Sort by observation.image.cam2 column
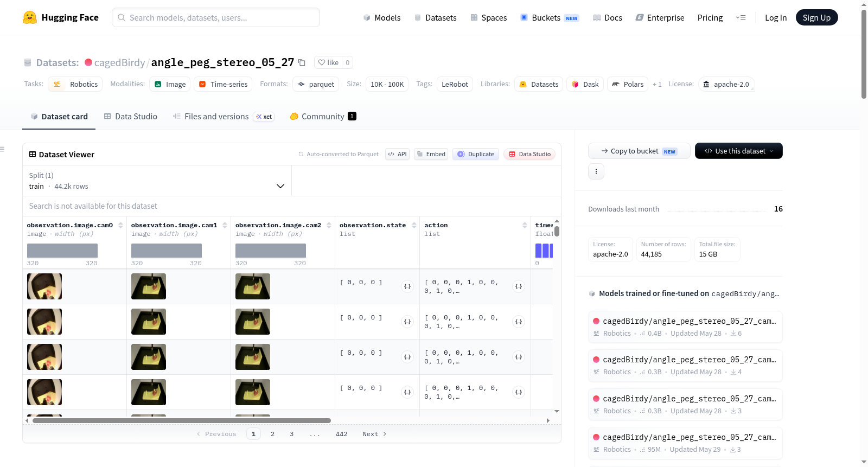 coord(329,225)
